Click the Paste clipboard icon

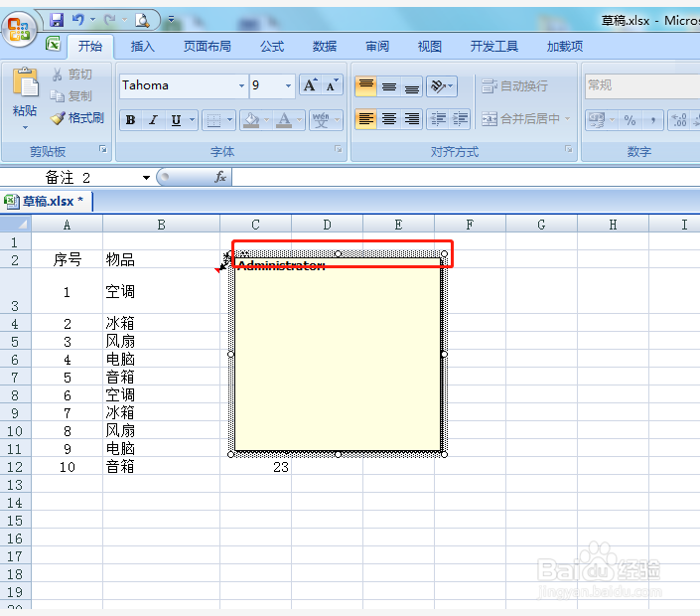[25, 82]
